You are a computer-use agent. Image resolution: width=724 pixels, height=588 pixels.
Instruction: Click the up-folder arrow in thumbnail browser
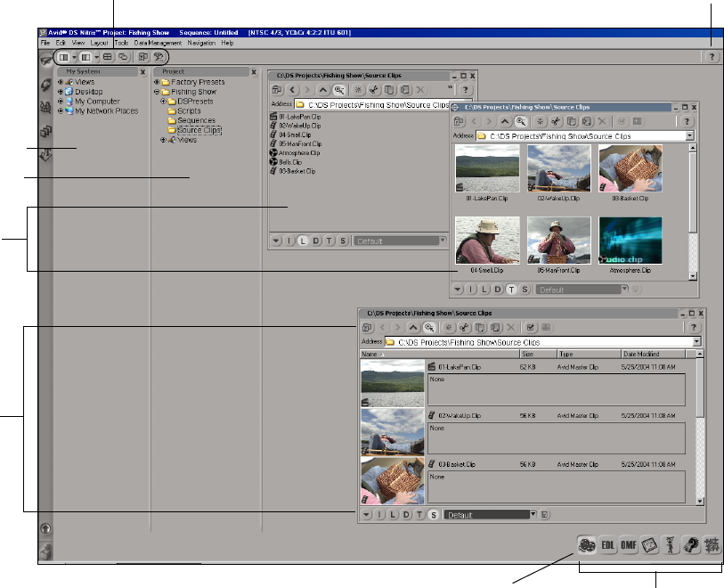point(507,120)
